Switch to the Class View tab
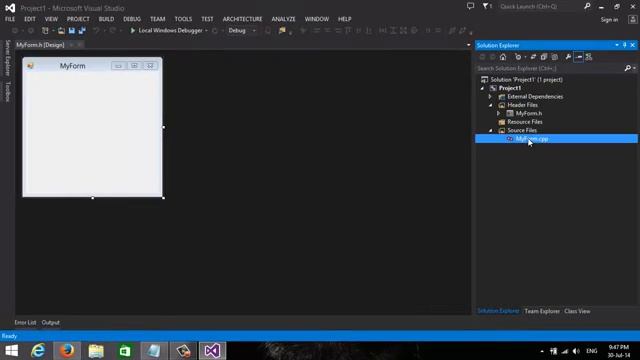Image resolution: width=640 pixels, height=360 pixels. pyautogui.click(x=577, y=311)
